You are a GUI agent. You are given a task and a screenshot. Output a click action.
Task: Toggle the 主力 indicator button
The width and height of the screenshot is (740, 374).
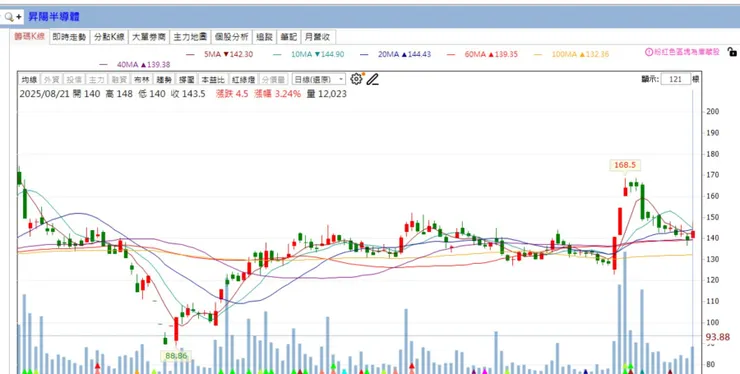tap(96, 79)
